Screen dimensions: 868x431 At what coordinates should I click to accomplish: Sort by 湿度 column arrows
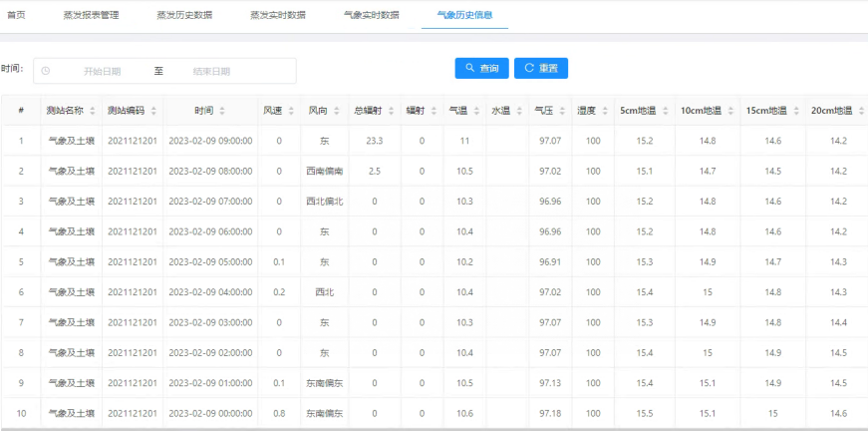[605, 111]
